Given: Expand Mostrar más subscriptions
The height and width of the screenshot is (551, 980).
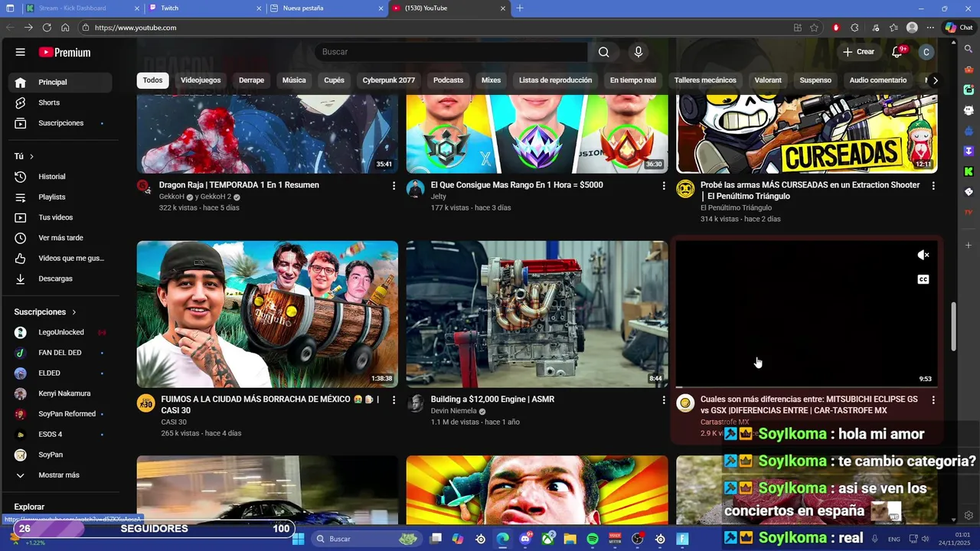Looking at the screenshot, I should pos(60,475).
